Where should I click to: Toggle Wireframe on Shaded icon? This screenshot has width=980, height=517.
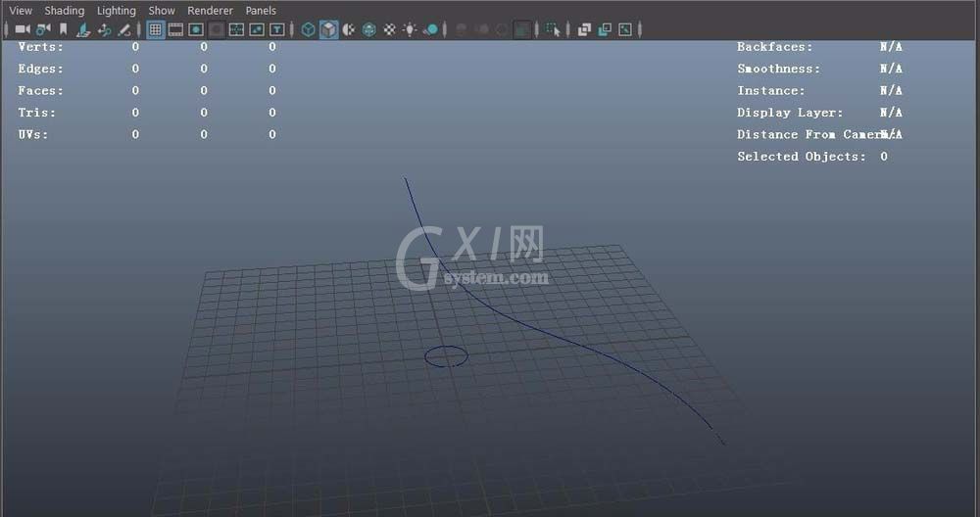tap(369, 29)
